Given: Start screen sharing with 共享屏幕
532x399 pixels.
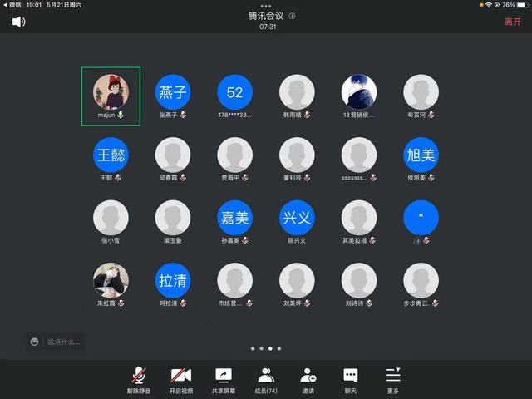Looking at the screenshot, I should (x=224, y=378).
